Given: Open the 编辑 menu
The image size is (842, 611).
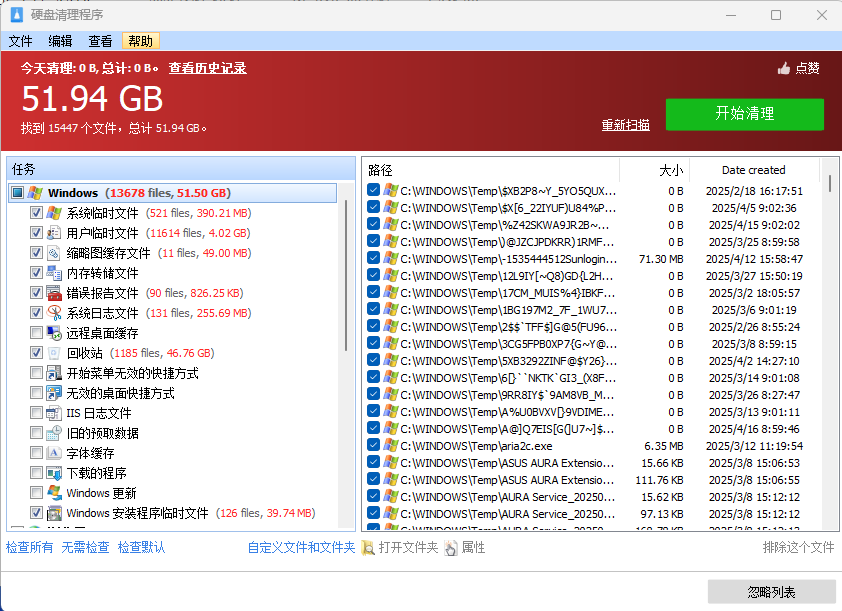Looking at the screenshot, I should tap(60, 41).
